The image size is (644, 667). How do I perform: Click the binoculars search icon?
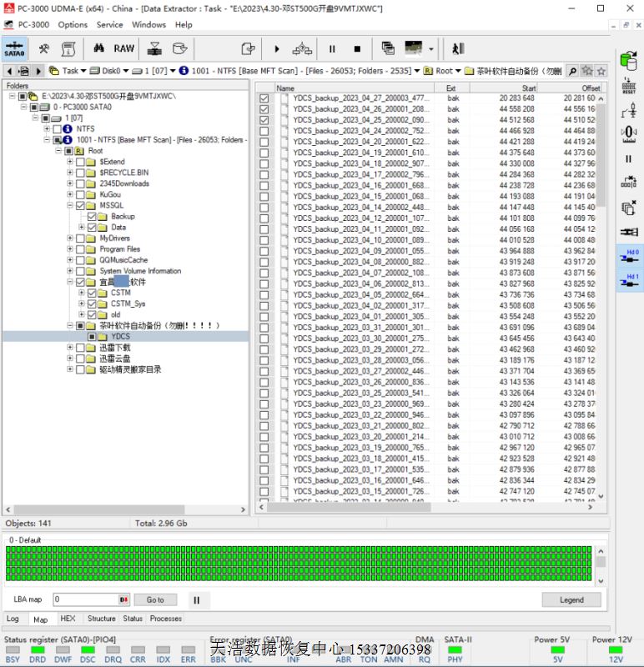point(98,49)
